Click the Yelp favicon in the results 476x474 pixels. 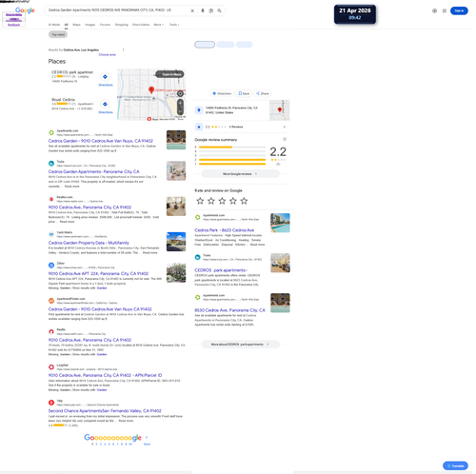pyautogui.click(x=51, y=403)
